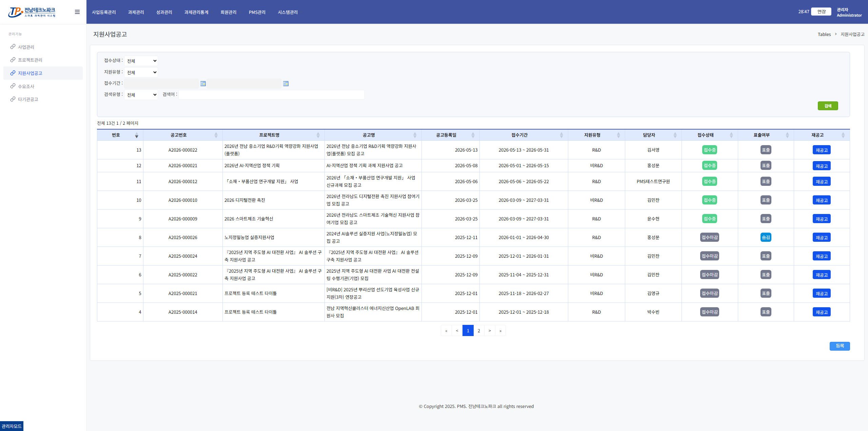Image resolution: width=868 pixels, height=431 pixels.
Task: Sort table by 접수기간 column arrows
Action: click(561, 135)
